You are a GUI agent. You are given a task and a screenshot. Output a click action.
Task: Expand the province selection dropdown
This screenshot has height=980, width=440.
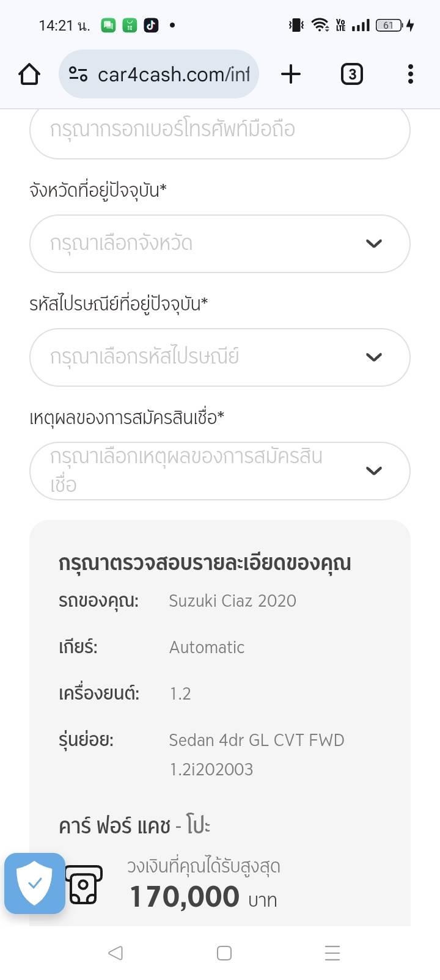click(x=219, y=244)
